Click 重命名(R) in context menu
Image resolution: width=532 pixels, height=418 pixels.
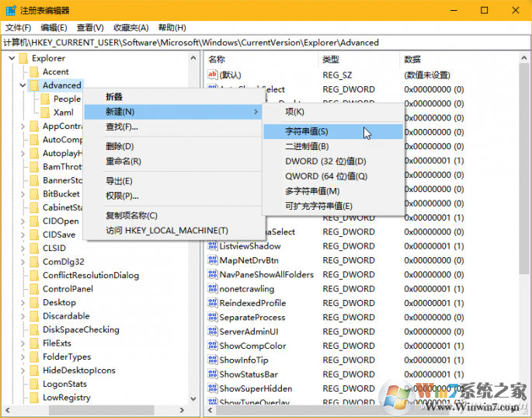172,162
